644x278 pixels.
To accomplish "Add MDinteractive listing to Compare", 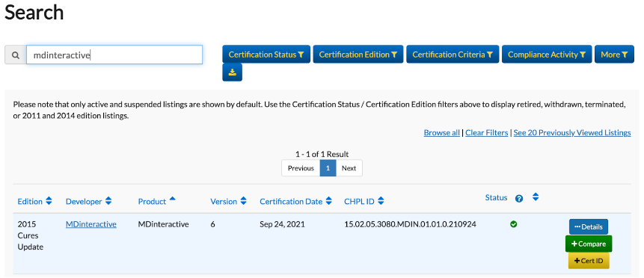I will tap(589, 244).
